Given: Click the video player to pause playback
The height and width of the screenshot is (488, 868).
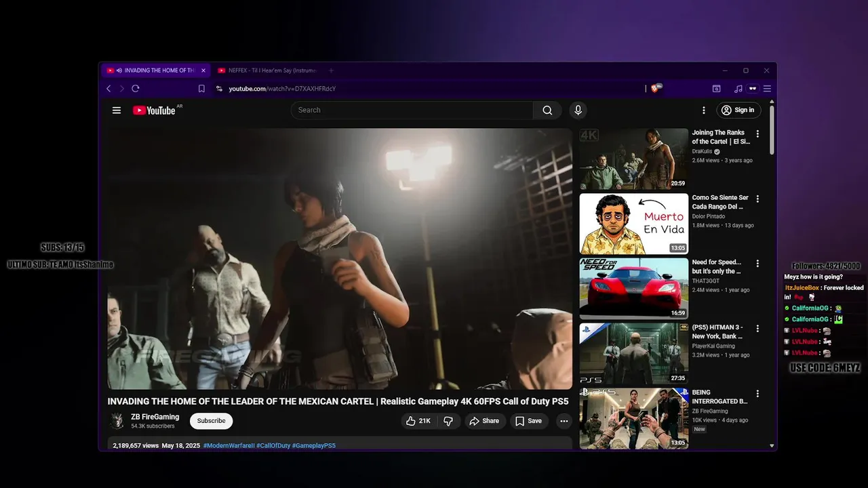Looking at the screenshot, I should [340, 259].
